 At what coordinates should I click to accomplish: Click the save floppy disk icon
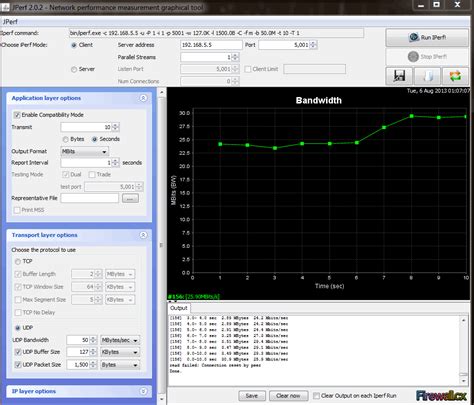(x=399, y=76)
